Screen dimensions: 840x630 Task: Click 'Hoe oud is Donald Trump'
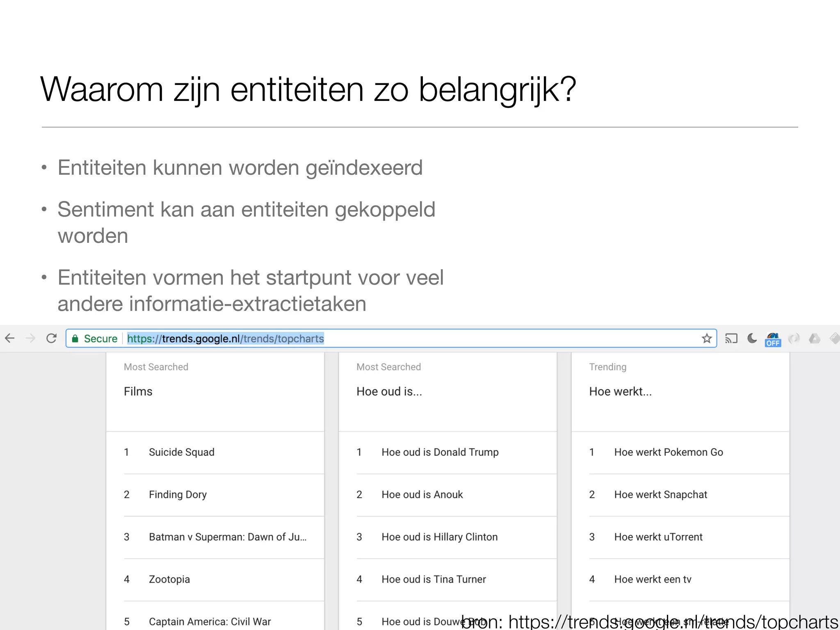440,452
